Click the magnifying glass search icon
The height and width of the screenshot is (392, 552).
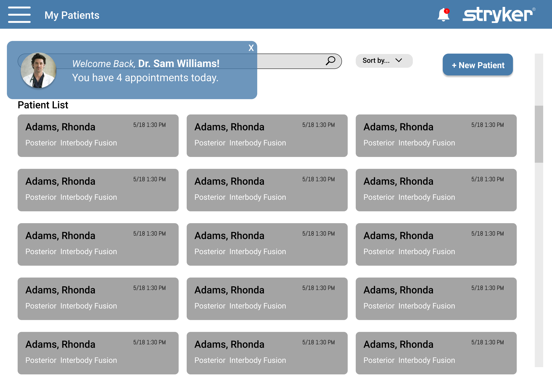pos(330,61)
